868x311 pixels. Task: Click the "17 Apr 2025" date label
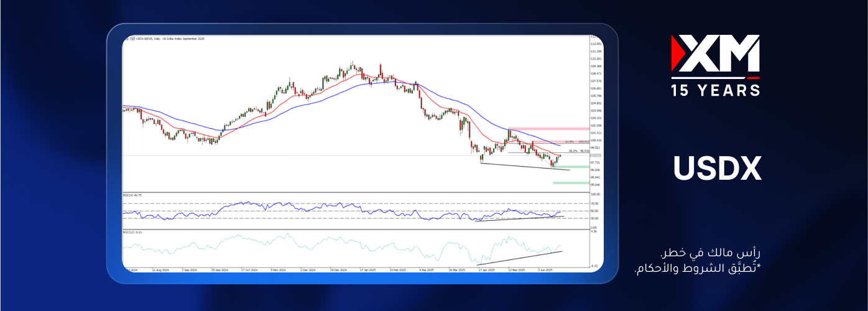[486, 271]
